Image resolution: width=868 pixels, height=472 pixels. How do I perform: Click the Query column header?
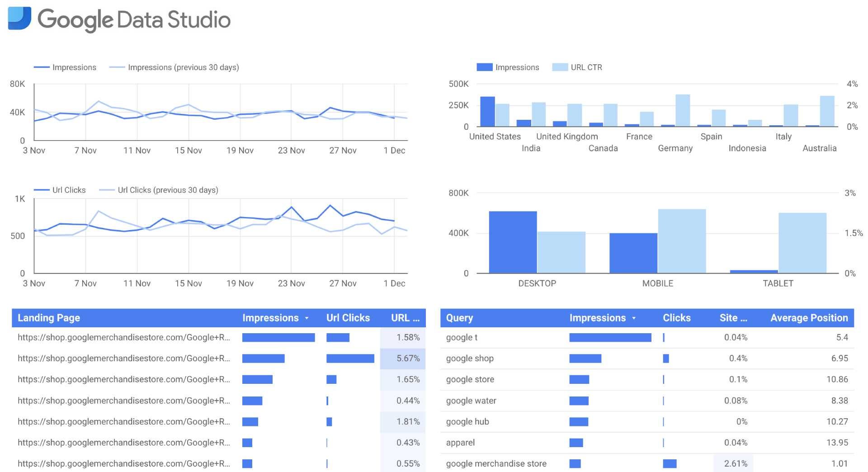459,318
